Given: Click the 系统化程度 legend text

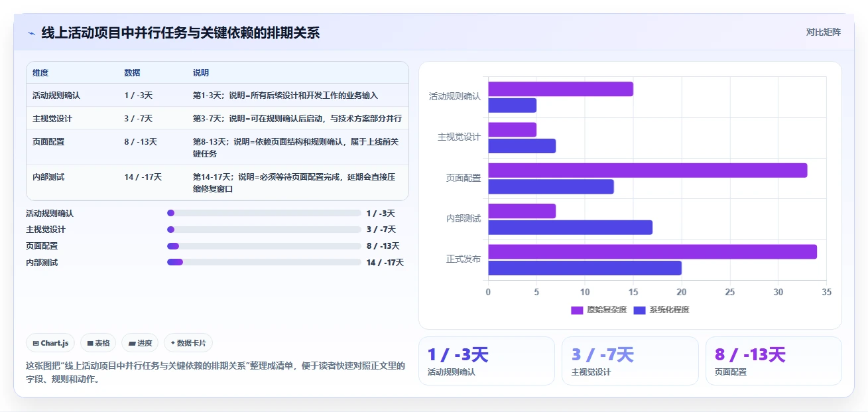Looking at the screenshot, I should point(669,310).
